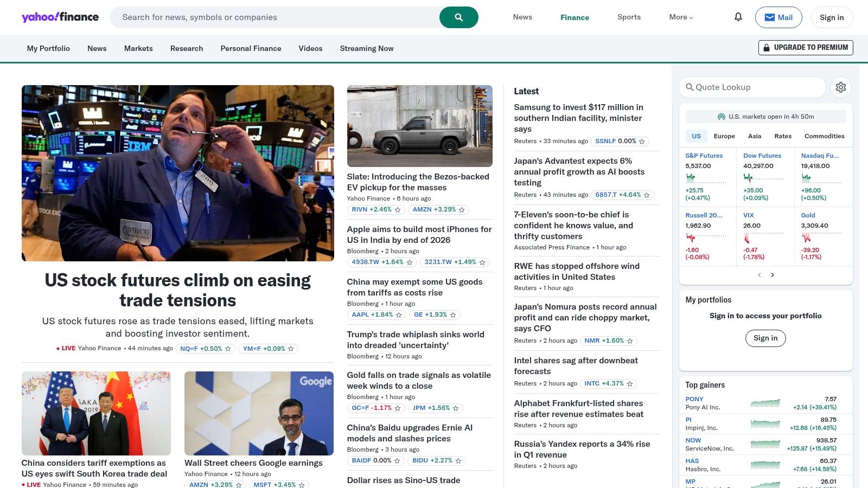
Task: Expand the More menu dropdown
Action: pyautogui.click(x=681, y=17)
